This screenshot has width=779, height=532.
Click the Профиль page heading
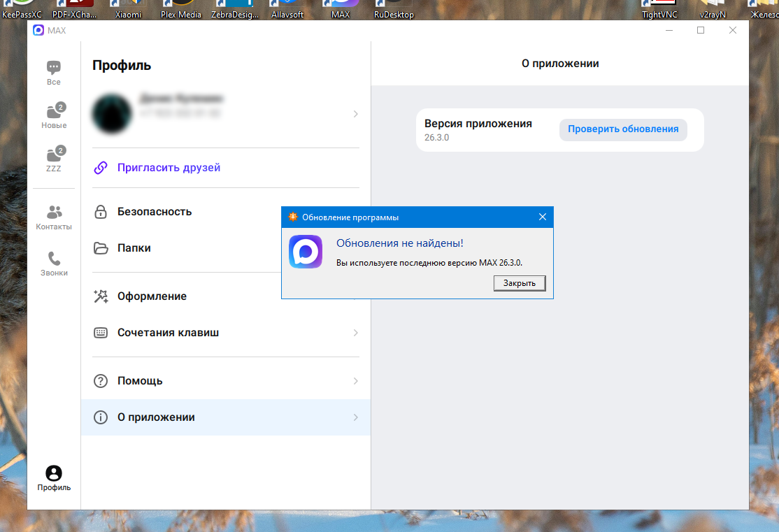[122, 66]
